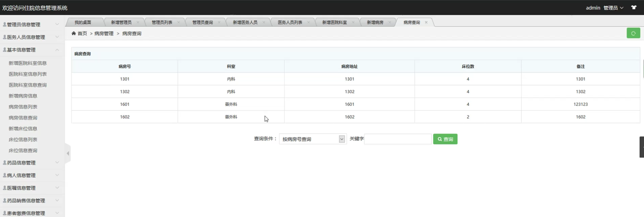Image resolution: width=644 pixels, height=217 pixels.
Task: Click the home icon in breadcrumb
Action: [x=74, y=33]
